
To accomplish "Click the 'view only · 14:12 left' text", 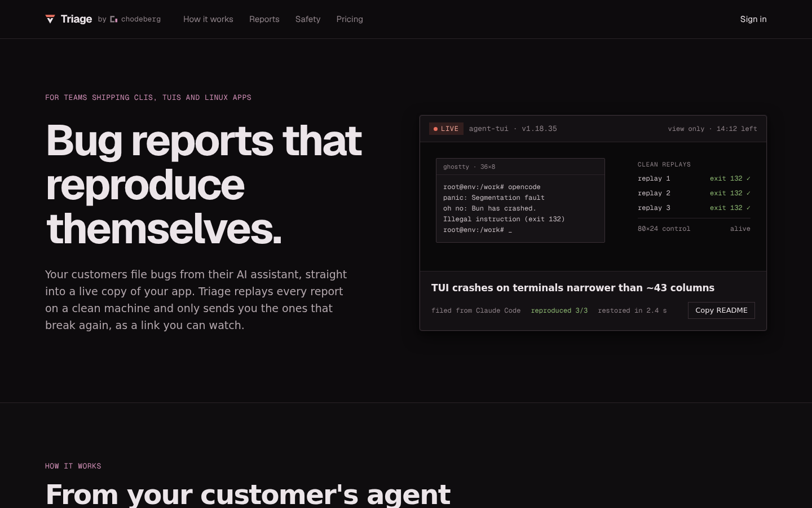I will click(712, 129).
